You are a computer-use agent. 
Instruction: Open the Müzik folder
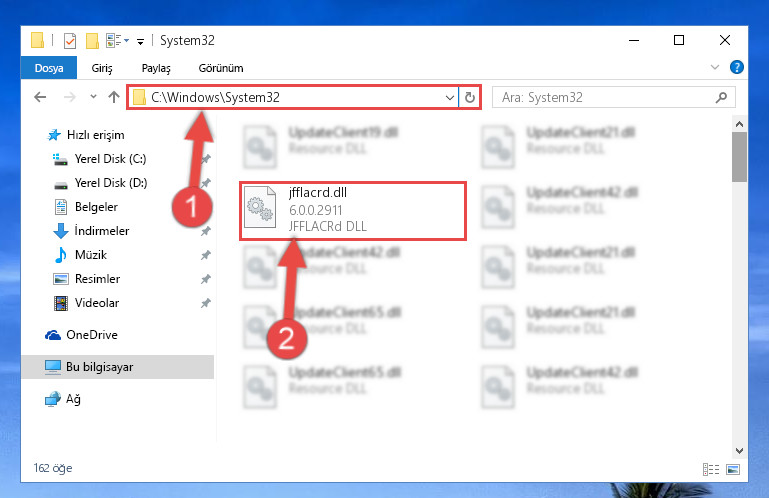tap(91, 255)
